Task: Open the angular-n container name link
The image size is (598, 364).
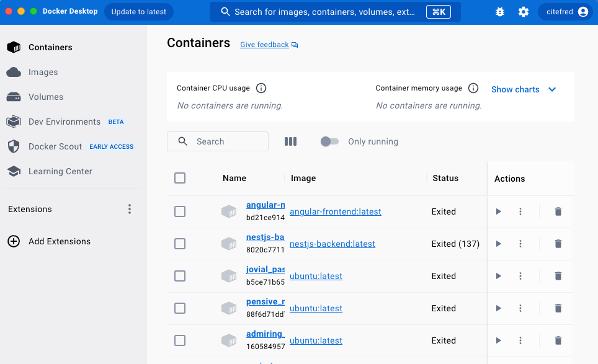Action: (x=266, y=205)
